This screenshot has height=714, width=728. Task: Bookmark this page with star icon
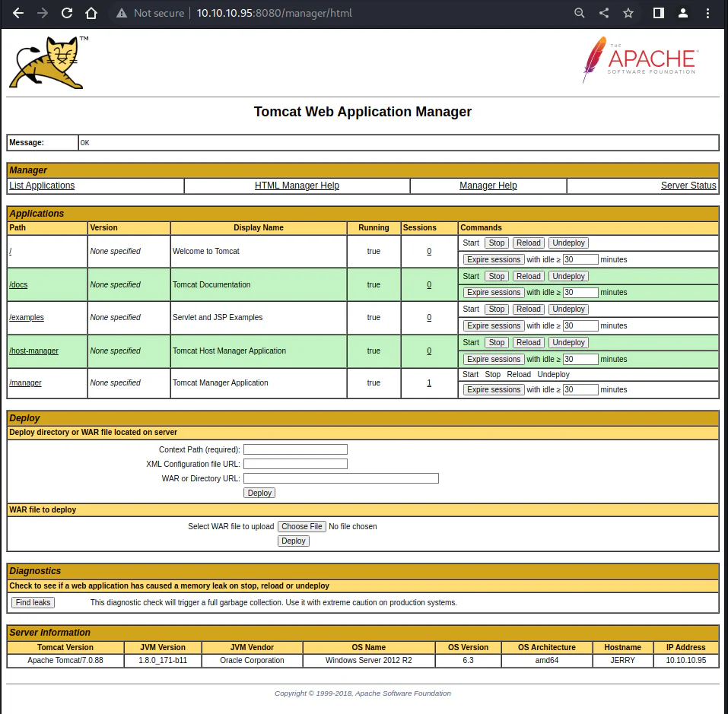[x=628, y=13]
